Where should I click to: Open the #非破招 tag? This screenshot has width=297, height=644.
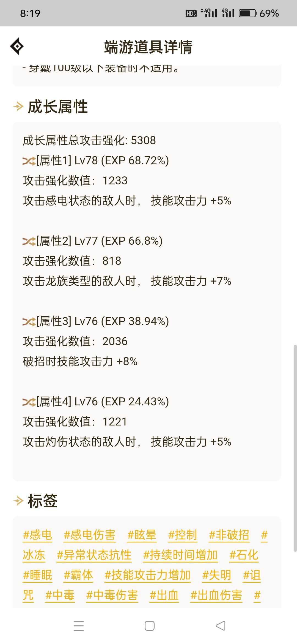tap(229, 535)
